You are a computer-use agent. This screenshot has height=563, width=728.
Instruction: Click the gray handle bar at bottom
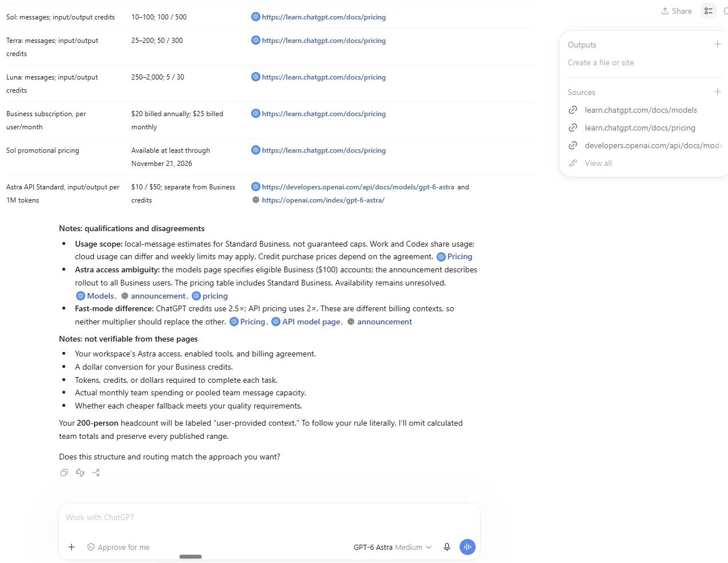[191, 556]
